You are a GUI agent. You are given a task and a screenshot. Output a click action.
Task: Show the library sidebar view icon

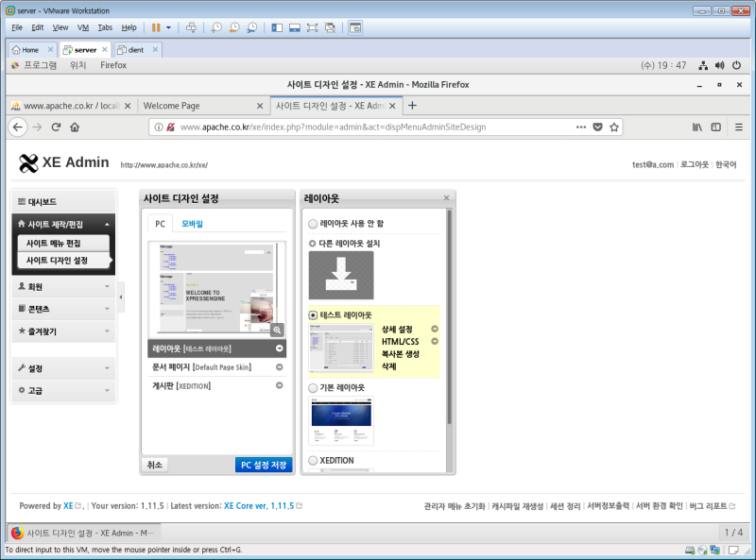pos(277,28)
